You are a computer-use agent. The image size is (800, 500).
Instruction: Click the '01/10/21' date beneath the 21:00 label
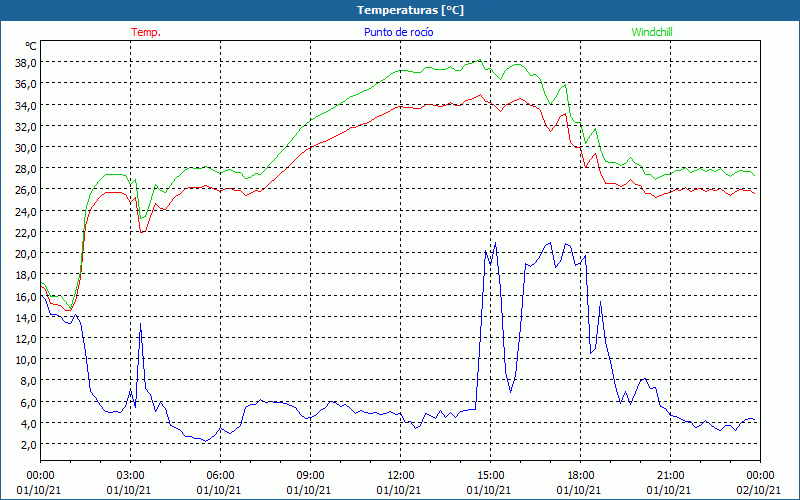669,490
